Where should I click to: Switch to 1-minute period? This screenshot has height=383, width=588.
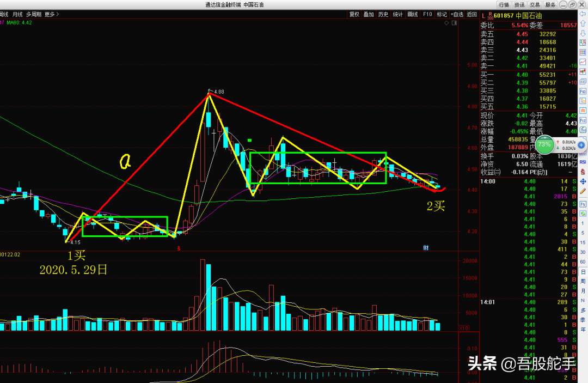click(x=583, y=223)
